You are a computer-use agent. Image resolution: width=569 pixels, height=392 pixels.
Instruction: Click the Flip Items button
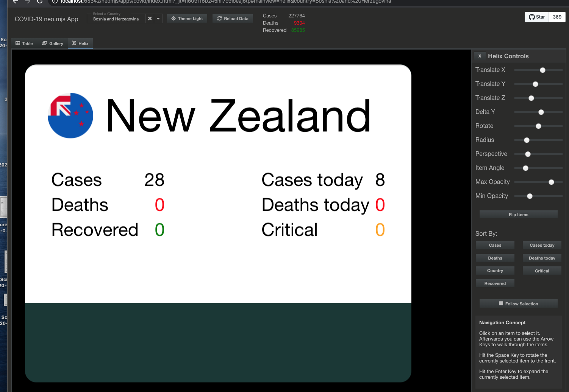pyautogui.click(x=518, y=215)
